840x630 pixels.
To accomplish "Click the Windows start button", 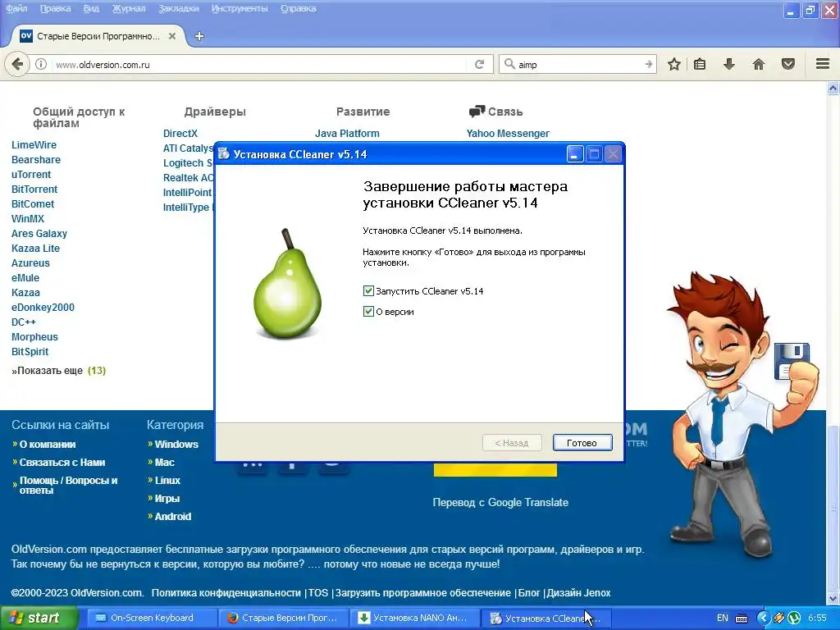I will (39, 618).
